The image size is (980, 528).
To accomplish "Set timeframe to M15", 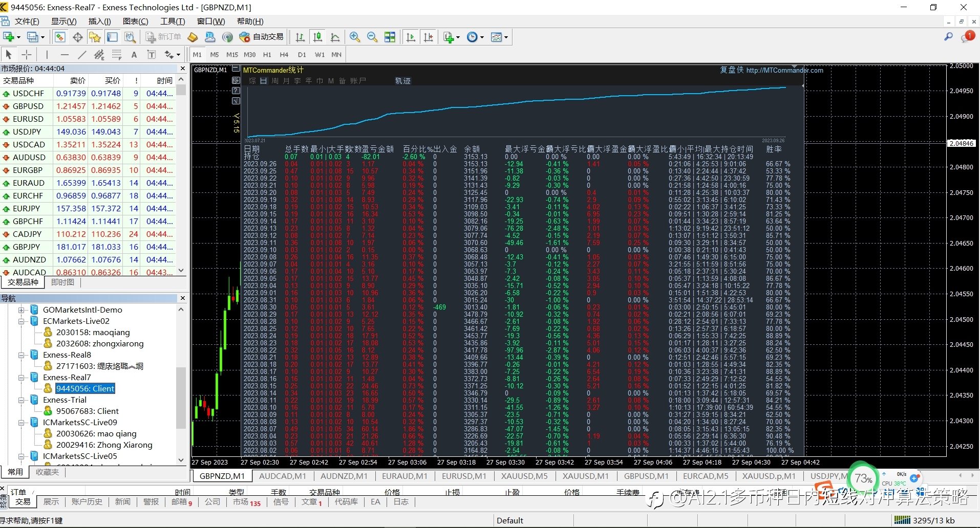I will click(x=232, y=55).
